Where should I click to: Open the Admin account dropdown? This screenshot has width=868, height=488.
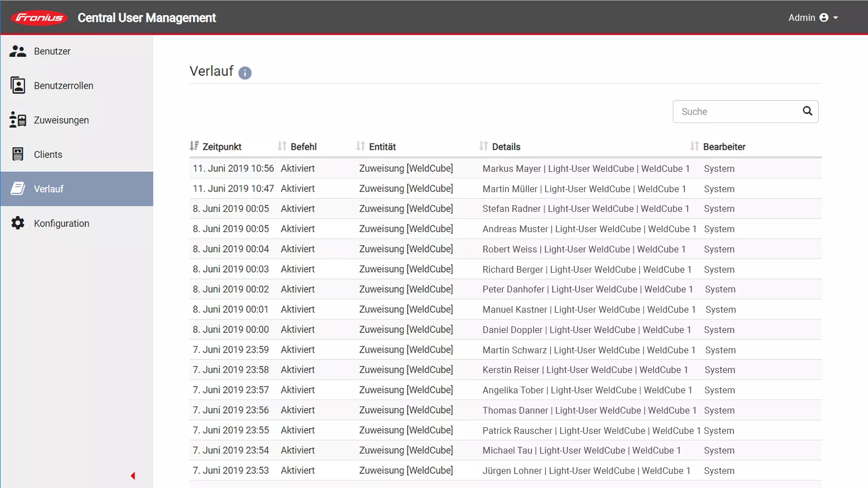pyautogui.click(x=813, y=18)
